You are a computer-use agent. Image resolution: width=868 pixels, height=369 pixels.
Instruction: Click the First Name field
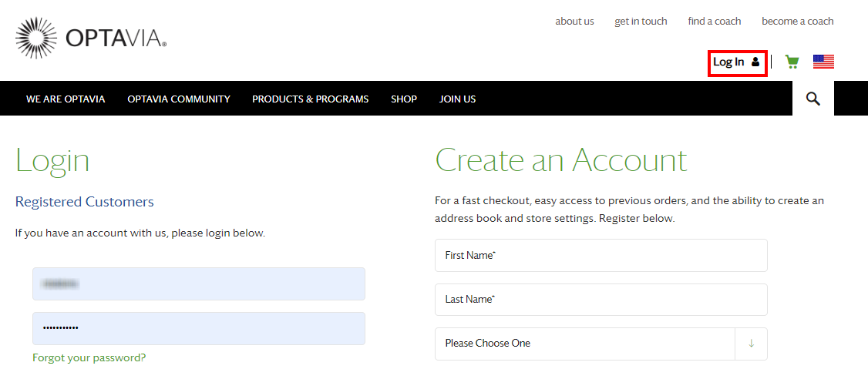coord(601,255)
